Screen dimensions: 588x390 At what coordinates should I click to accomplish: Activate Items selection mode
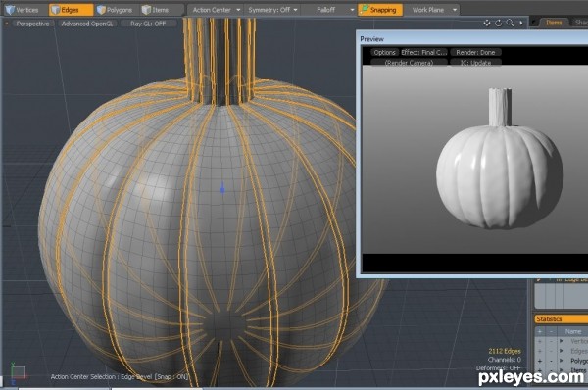pyautogui.click(x=160, y=10)
